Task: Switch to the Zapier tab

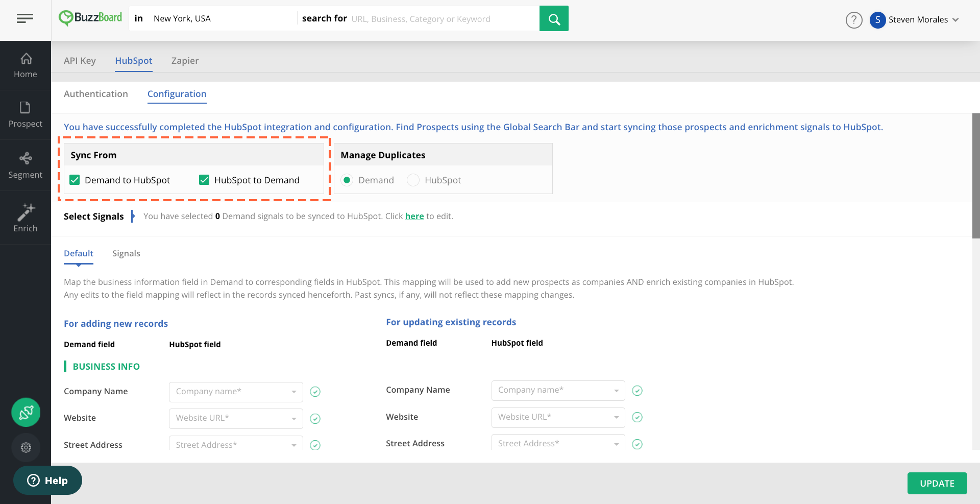Action: 185,61
